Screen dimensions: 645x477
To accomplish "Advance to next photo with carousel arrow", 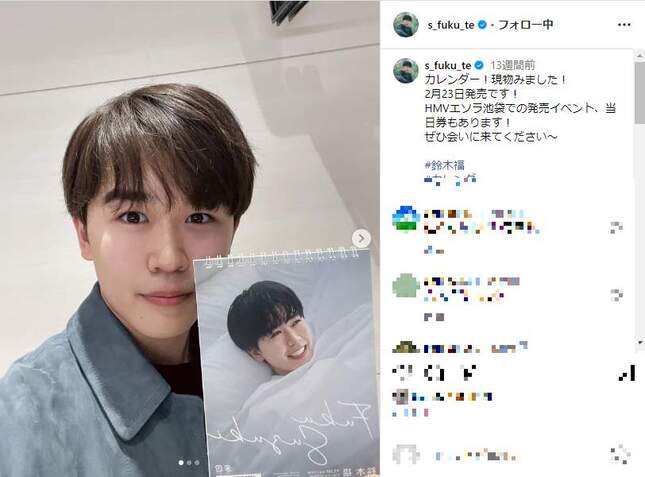I will 361,238.
